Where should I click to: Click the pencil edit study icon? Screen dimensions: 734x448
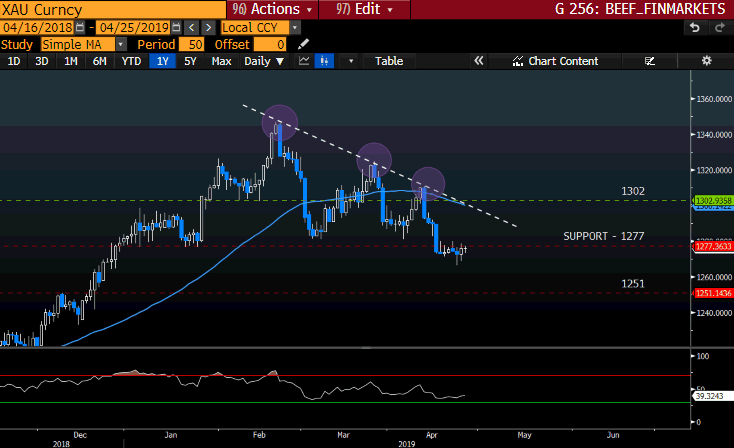(x=303, y=44)
